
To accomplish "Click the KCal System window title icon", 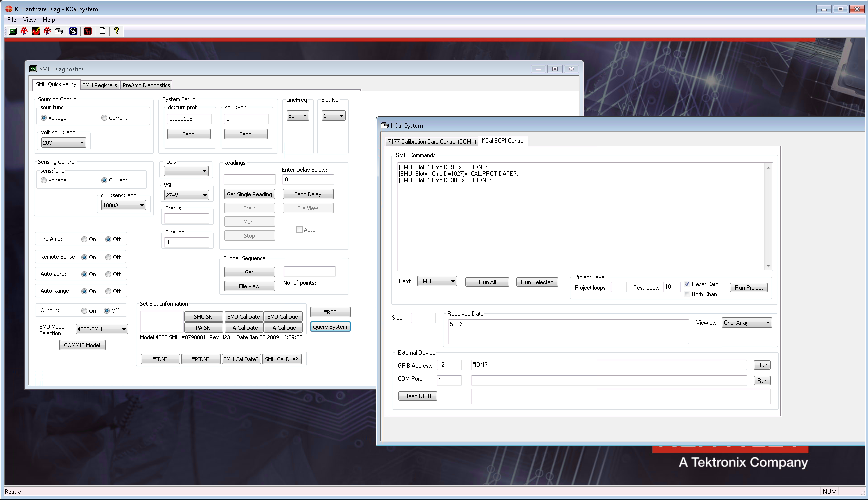I will (384, 125).
